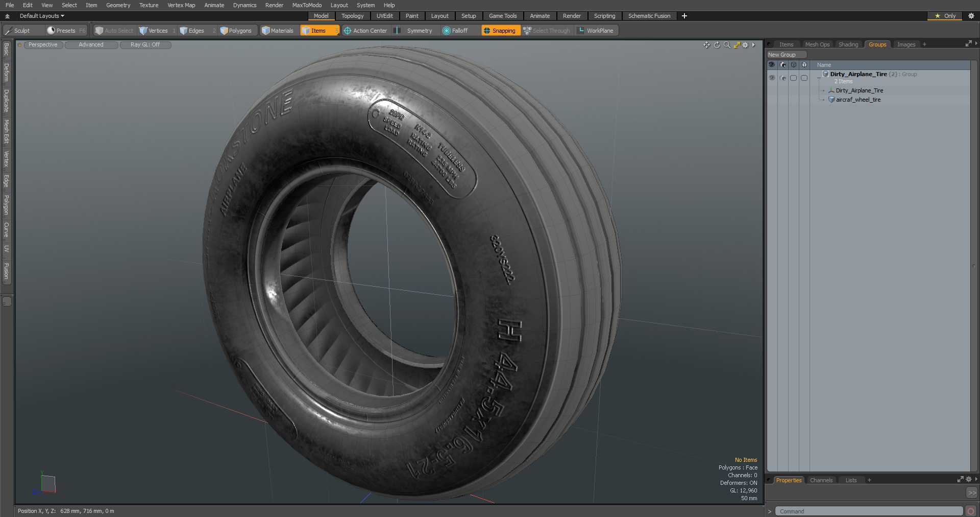Add tab next to Lists
The image size is (980, 517).
(x=869, y=480)
